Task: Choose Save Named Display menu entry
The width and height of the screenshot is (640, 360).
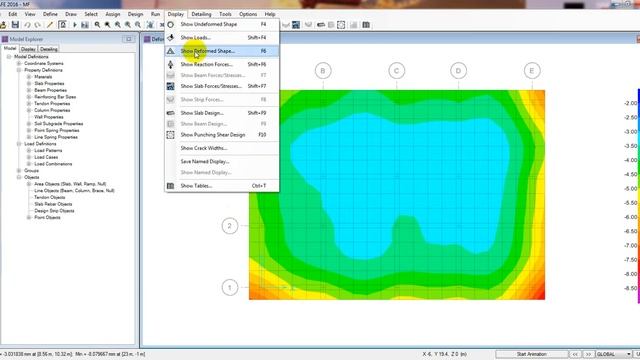Action: (222, 162)
